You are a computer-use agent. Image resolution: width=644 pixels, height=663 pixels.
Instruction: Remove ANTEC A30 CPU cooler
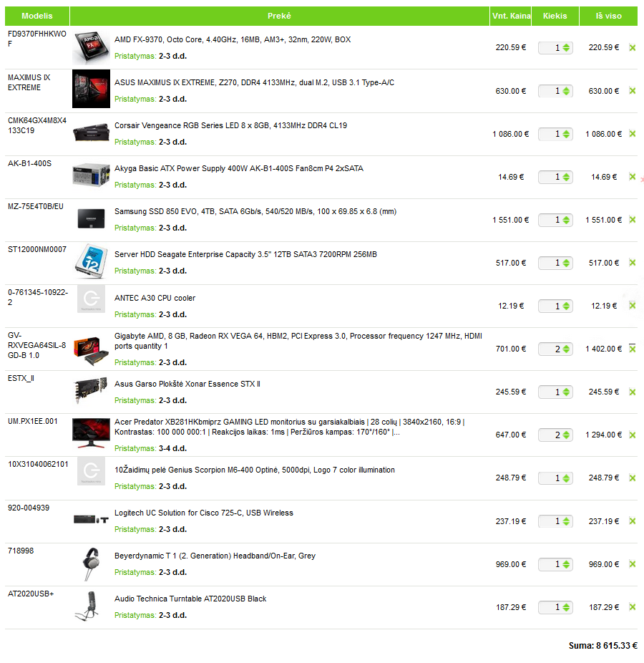(x=632, y=306)
